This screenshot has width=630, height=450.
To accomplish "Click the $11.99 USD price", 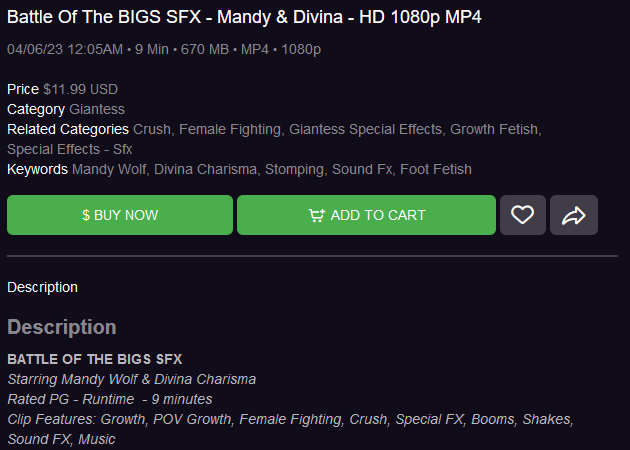I will click(80, 89).
